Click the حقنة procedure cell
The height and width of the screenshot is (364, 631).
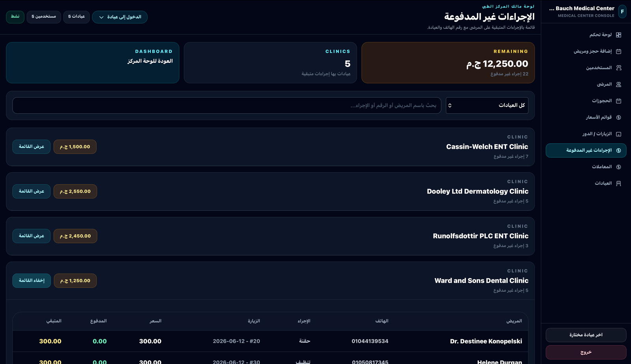tap(304, 342)
